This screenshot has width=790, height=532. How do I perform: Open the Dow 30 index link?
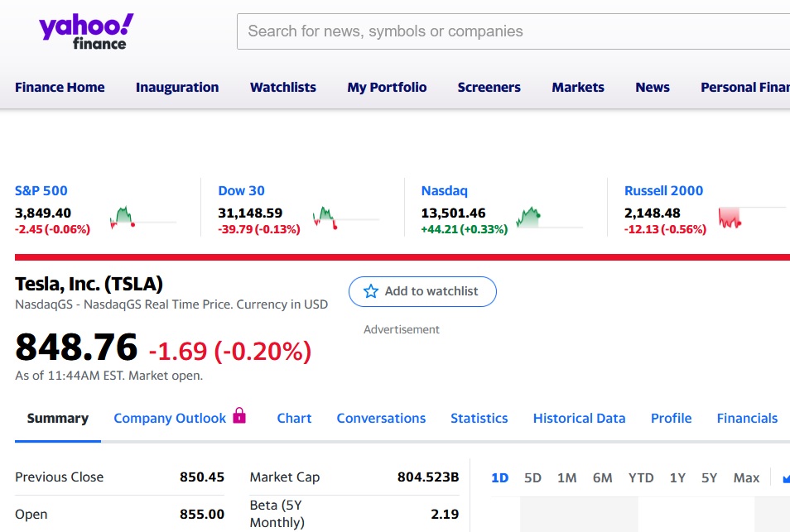[241, 191]
